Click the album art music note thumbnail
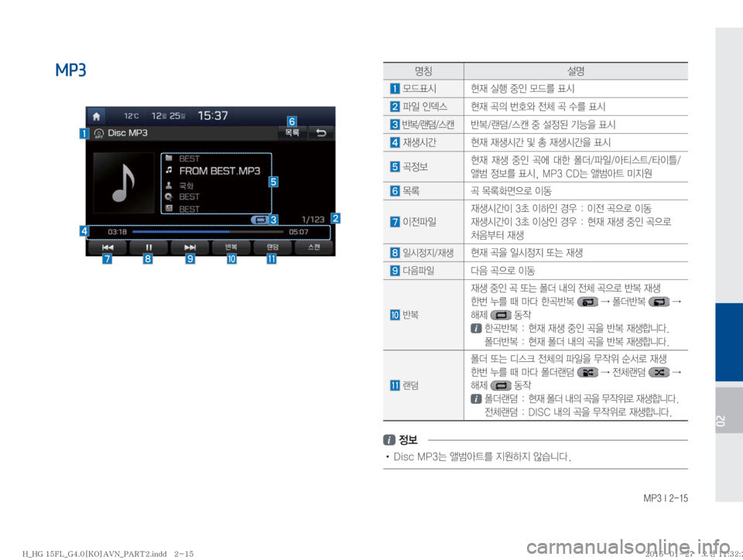This screenshot has height=560, width=743. click(x=123, y=181)
